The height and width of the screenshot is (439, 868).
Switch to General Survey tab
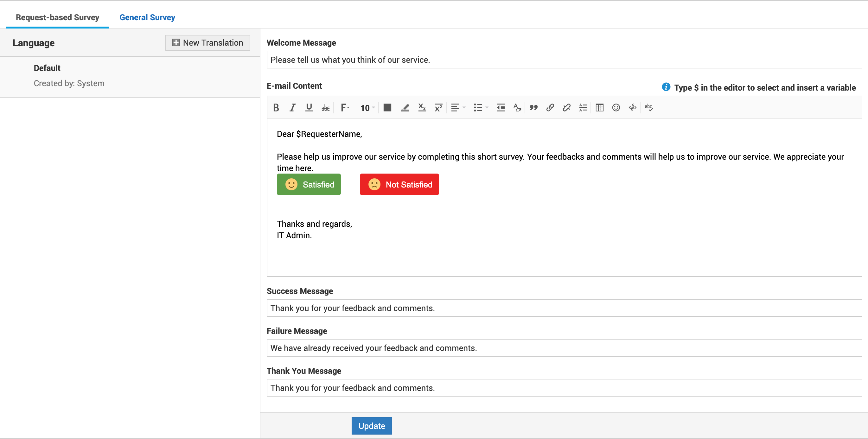[x=147, y=17]
